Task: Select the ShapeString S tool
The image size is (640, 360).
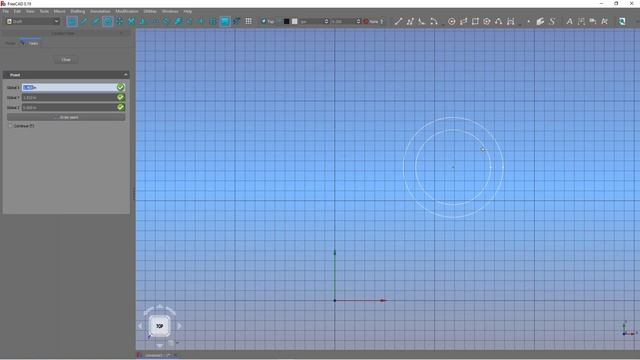Action: click(552, 21)
